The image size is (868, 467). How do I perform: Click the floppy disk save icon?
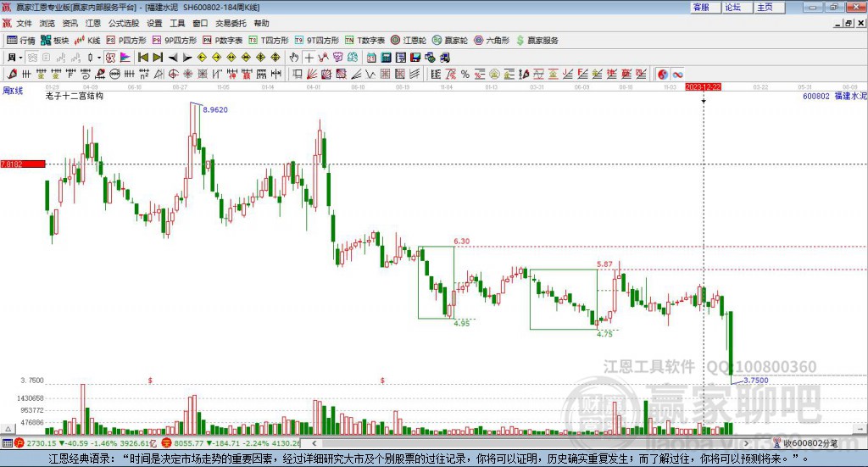pos(415,58)
